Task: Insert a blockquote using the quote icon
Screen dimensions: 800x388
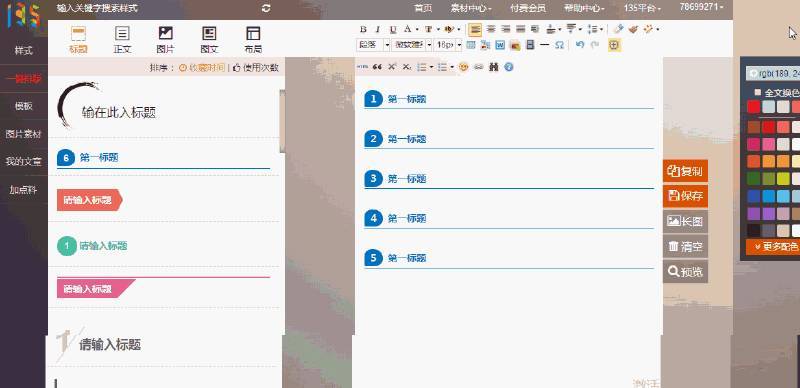Action: [x=377, y=67]
